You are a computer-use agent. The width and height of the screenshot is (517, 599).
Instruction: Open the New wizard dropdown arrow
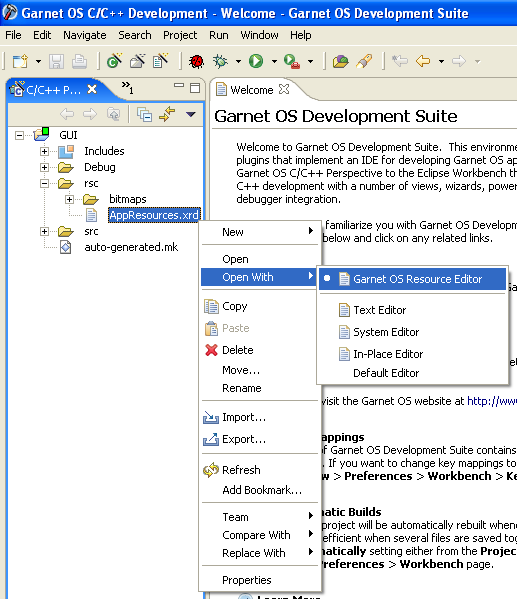[38, 61]
